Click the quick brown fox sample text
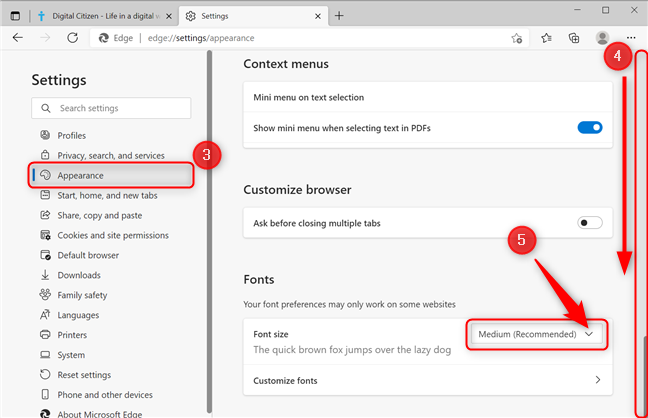This screenshot has width=648, height=418. (x=352, y=350)
